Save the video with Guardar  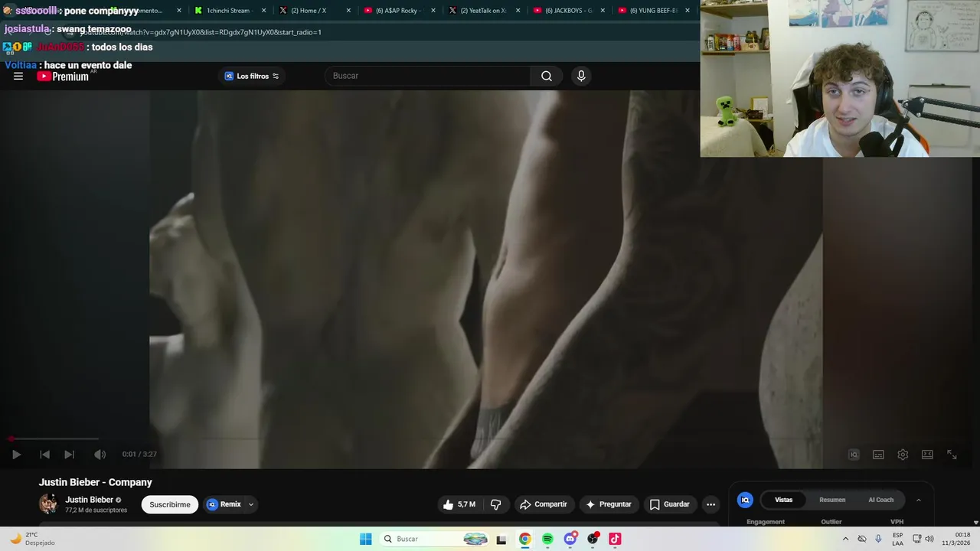(x=670, y=504)
